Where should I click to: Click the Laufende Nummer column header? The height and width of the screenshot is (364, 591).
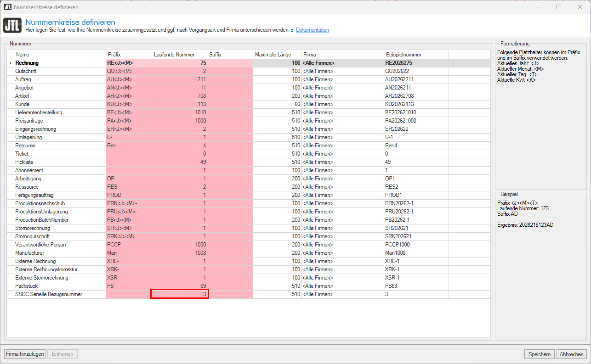[x=179, y=55]
